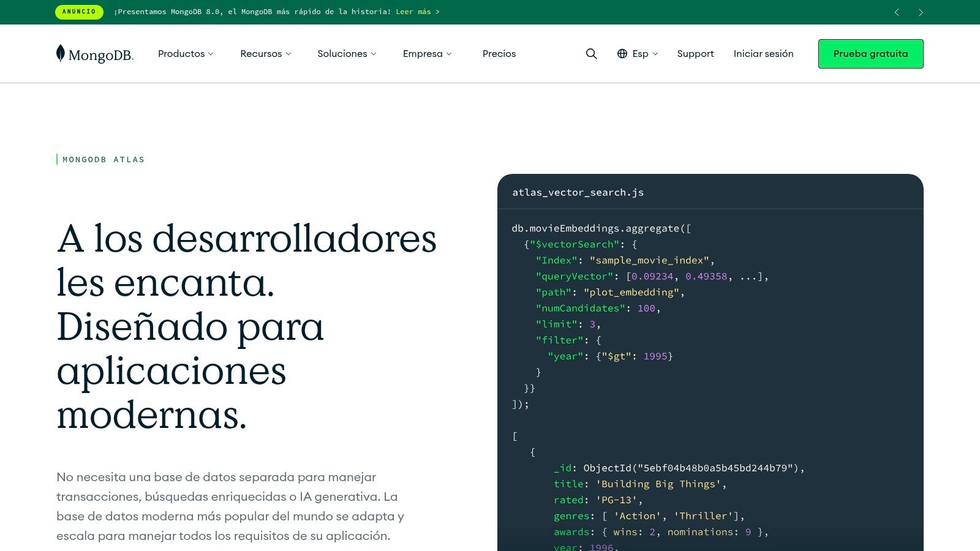Click the "limit": 3 line
Screen dimensions: 980x551
[568, 324]
